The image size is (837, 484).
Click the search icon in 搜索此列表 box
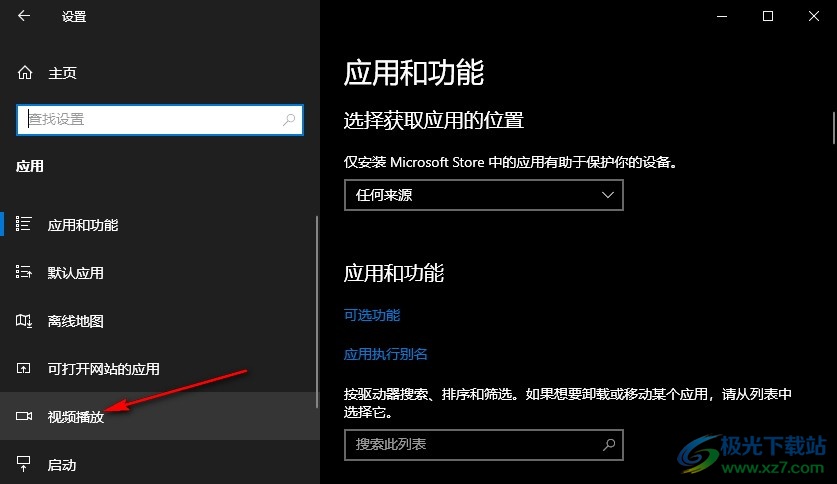pos(609,445)
